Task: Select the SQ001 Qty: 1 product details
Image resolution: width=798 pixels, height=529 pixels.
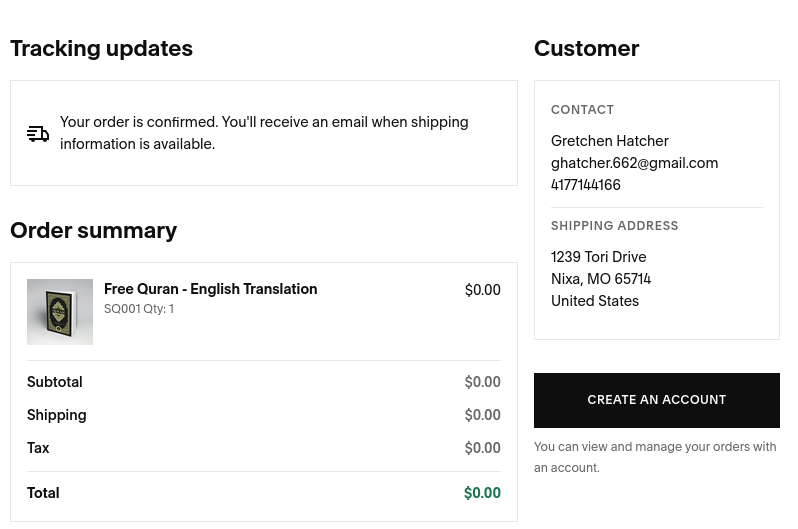Action: click(x=139, y=309)
